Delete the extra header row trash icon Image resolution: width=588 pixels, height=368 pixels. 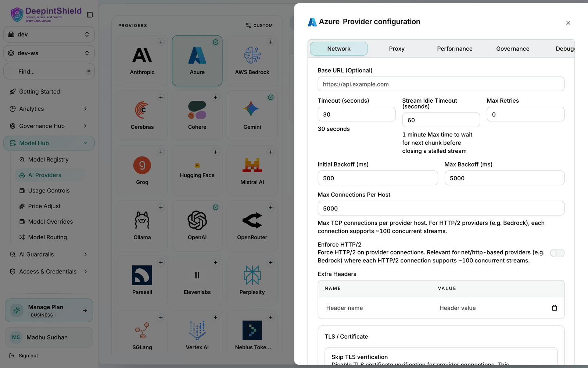(555, 308)
